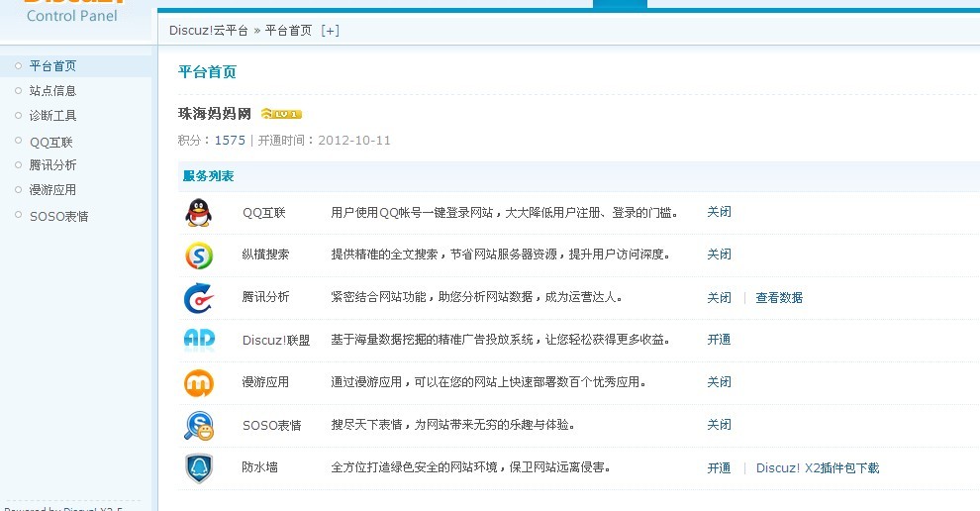Click 关闭 for the 腾讯分析 service
The width and height of the screenshot is (980, 511).
[x=719, y=298]
